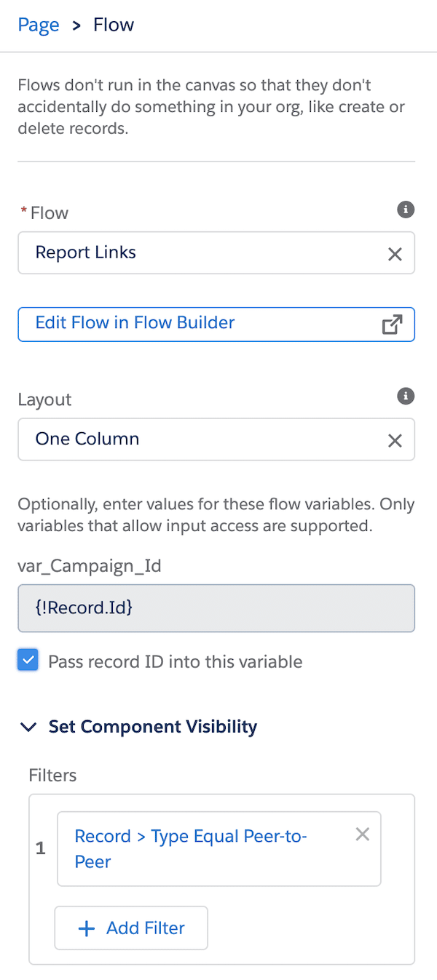Open the Record > Type Equal Peer-to-Peer filter

pos(191,849)
